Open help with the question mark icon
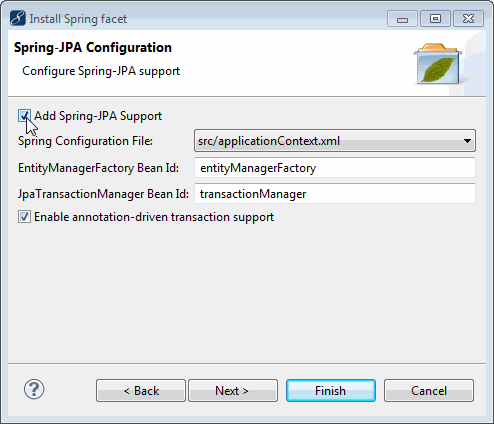494x424 pixels. pos(34,389)
